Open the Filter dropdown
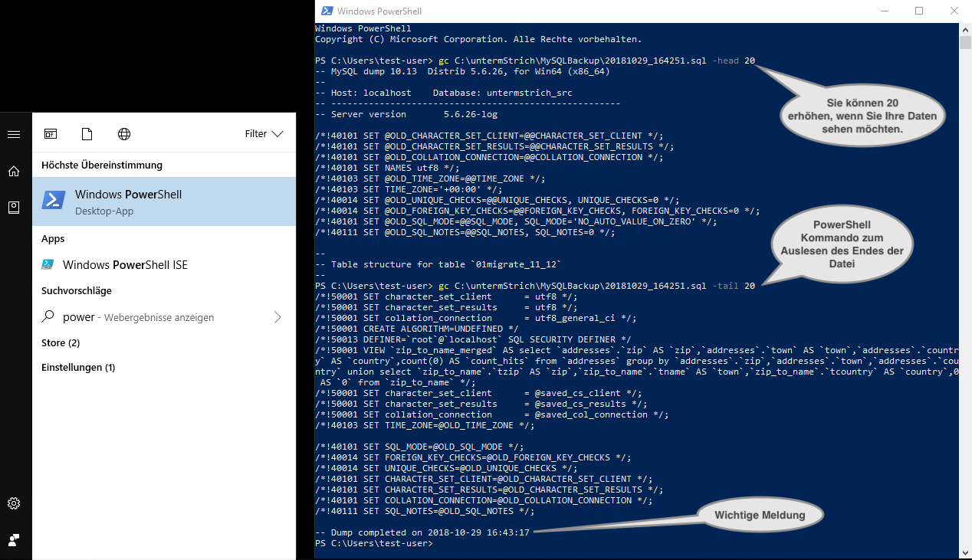The image size is (972, 560). coord(264,133)
